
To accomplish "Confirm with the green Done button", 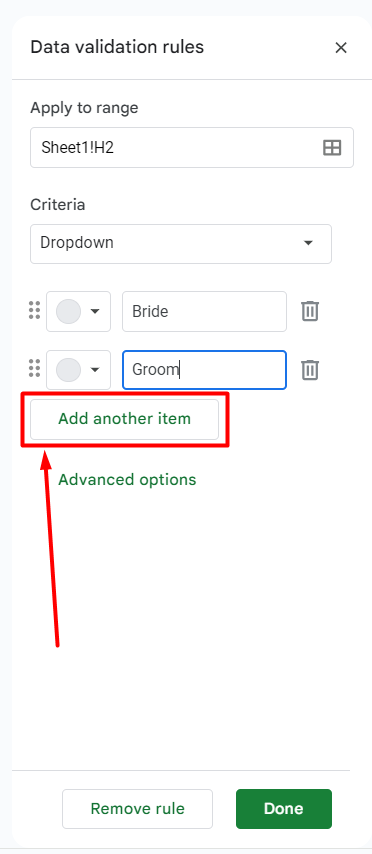I will point(284,809).
